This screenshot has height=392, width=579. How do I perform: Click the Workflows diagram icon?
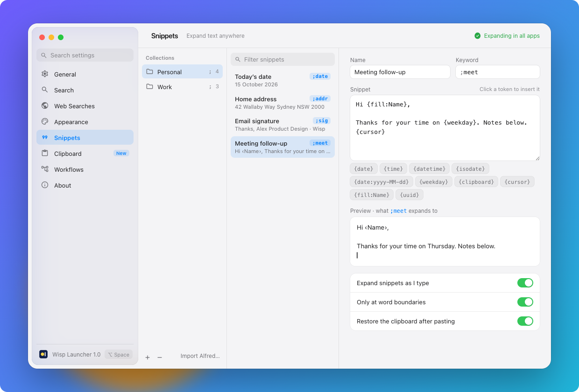(45, 169)
